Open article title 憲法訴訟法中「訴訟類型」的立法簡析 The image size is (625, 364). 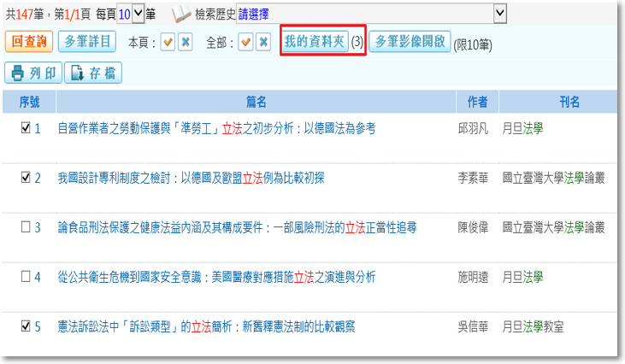point(206,326)
